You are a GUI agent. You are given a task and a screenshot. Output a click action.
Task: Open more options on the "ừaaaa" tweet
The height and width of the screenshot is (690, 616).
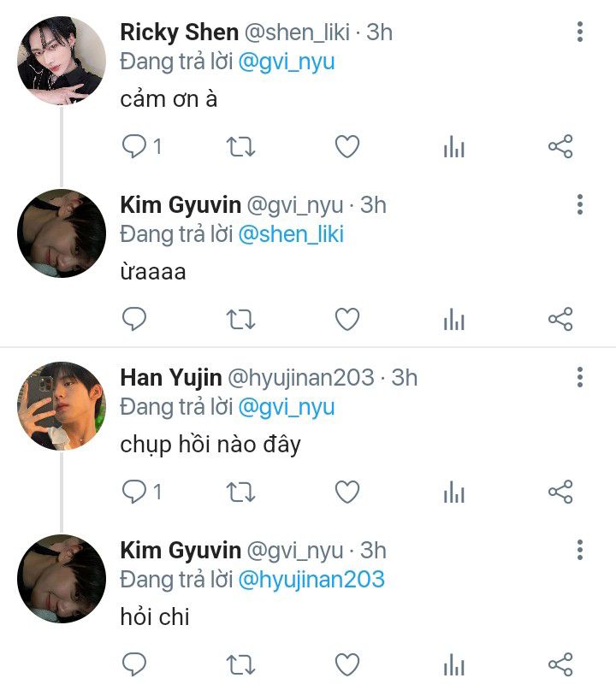pos(580,205)
